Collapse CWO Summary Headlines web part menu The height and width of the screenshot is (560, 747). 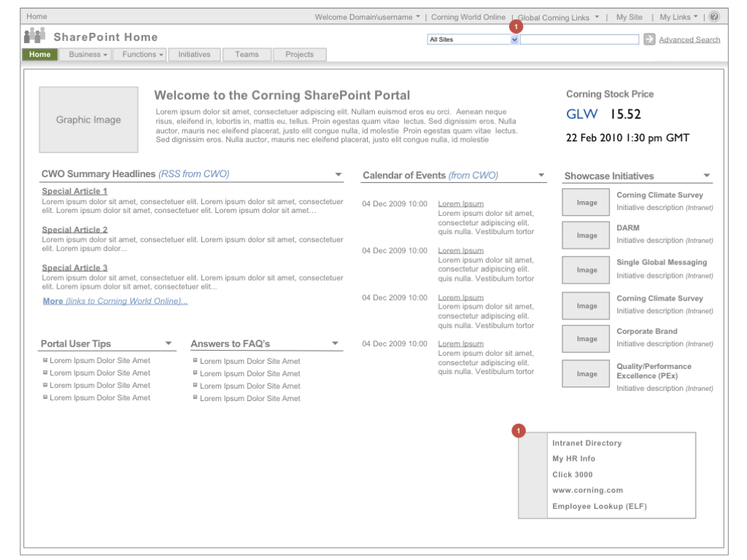338,174
